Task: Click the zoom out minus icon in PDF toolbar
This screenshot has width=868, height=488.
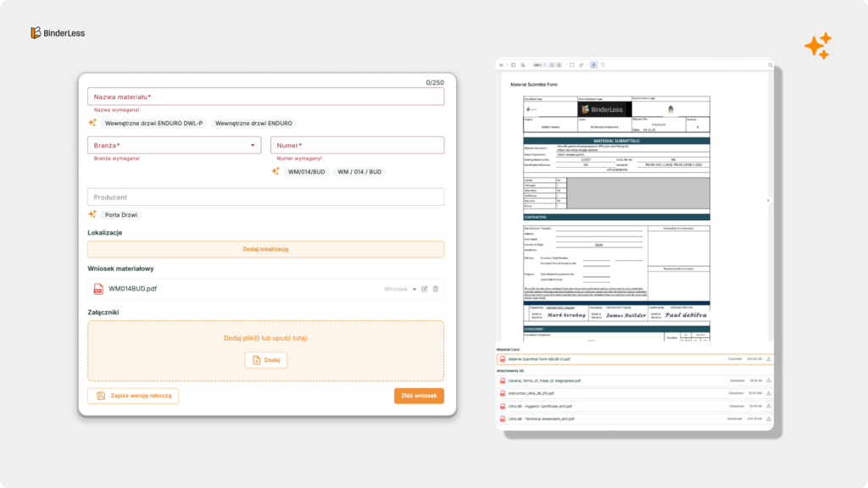Action: tap(552, 64)
